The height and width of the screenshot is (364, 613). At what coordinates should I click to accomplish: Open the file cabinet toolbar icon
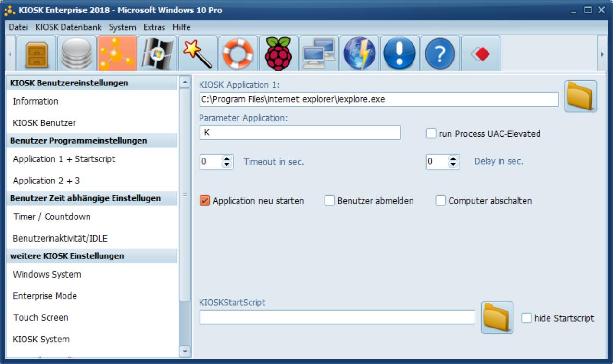[x=37, y=53]
